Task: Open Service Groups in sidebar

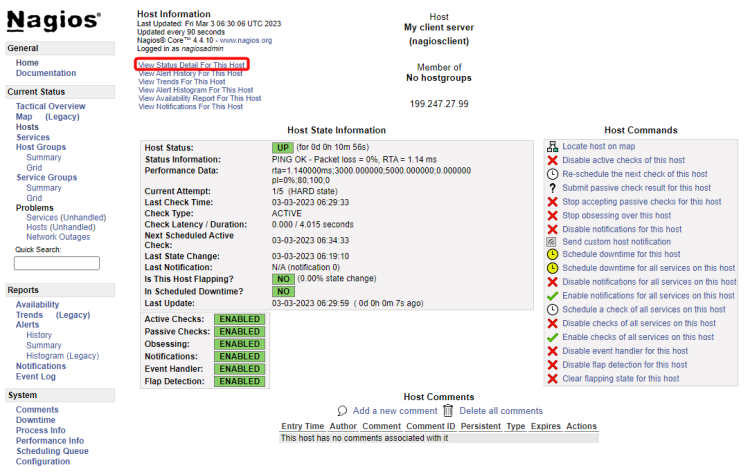Action: pyautogui.click(x=46, y=177)
